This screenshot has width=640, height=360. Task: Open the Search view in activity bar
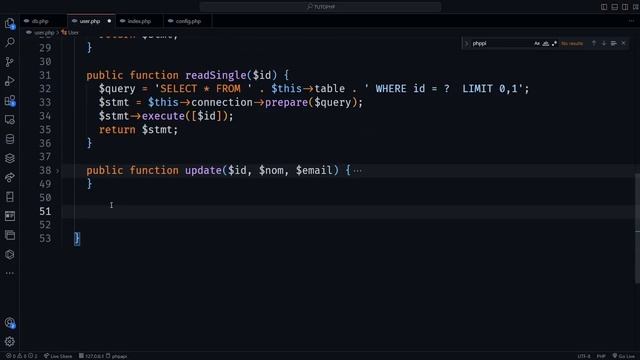point(10,42)
